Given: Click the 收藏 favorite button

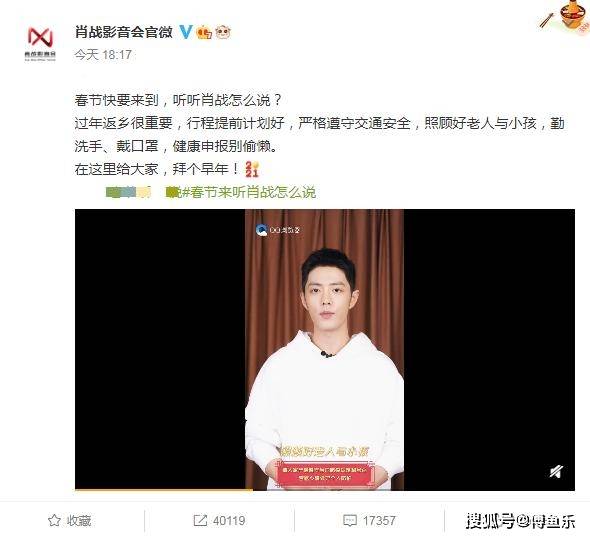Looking at the screenshot, I should [x=69, y=521].
